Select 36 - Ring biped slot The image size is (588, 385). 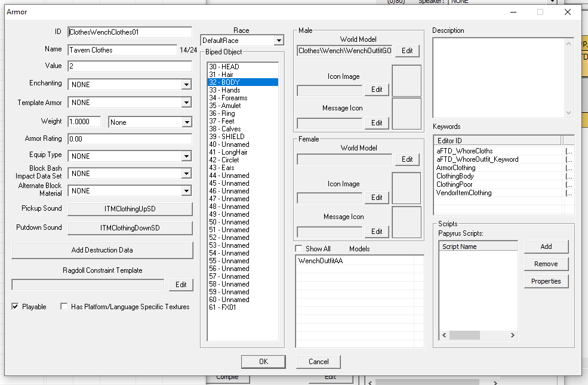242,113
